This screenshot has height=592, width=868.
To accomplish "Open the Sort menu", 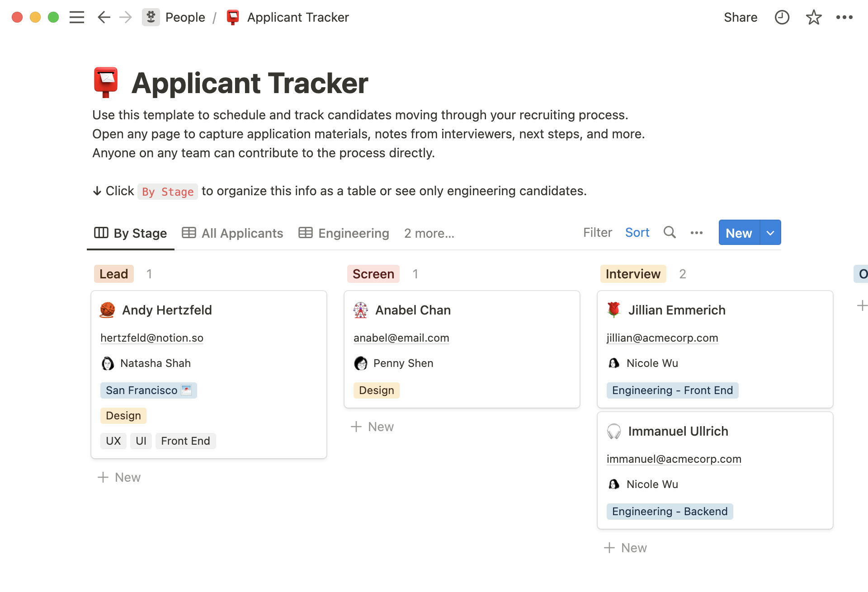I will [637, 232].
